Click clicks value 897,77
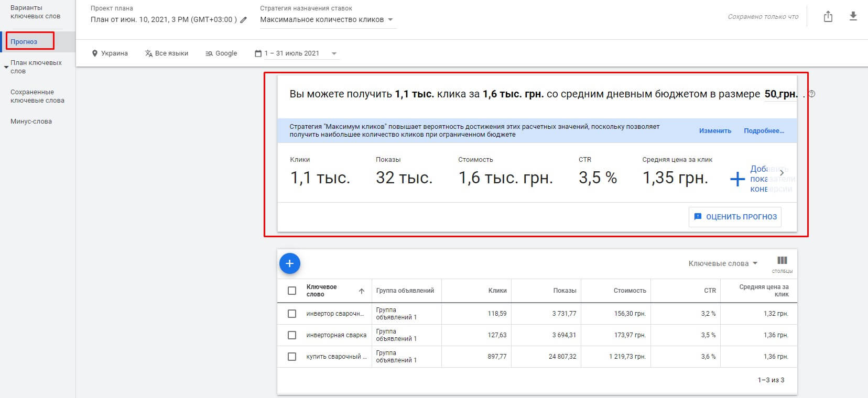The height and width of the screenshot is (398, 868). pyautogui.click(x=497, y=357)
